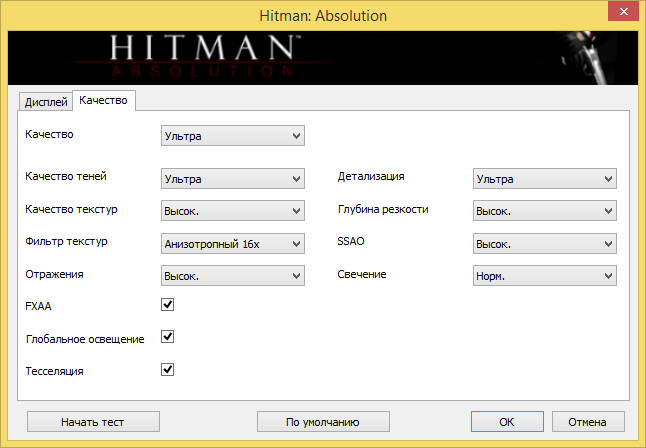The image size is (646, 448).
Task: Uncheck the Тесселяция option
Action: click(x=168, y=370)
